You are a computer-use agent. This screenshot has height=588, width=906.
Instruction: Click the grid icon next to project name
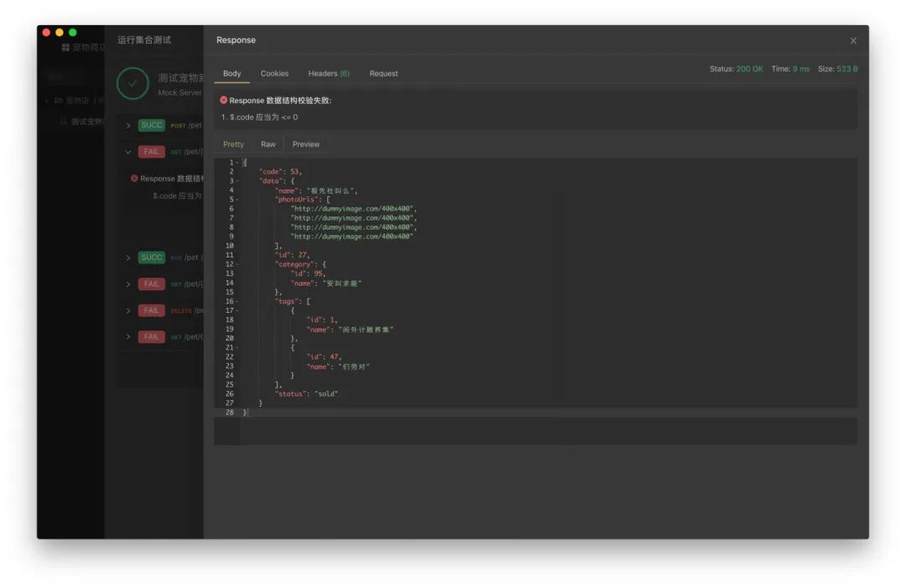coord(65,47)
